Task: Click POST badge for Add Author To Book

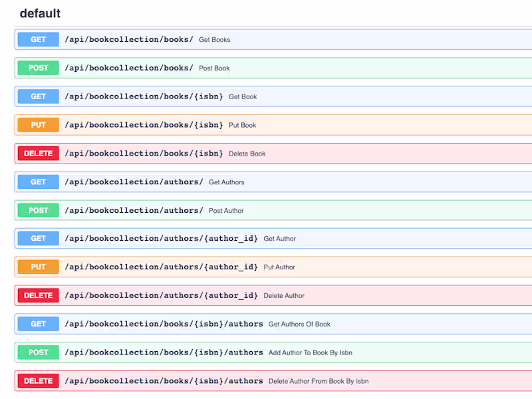Action: (x=39, y=352)
